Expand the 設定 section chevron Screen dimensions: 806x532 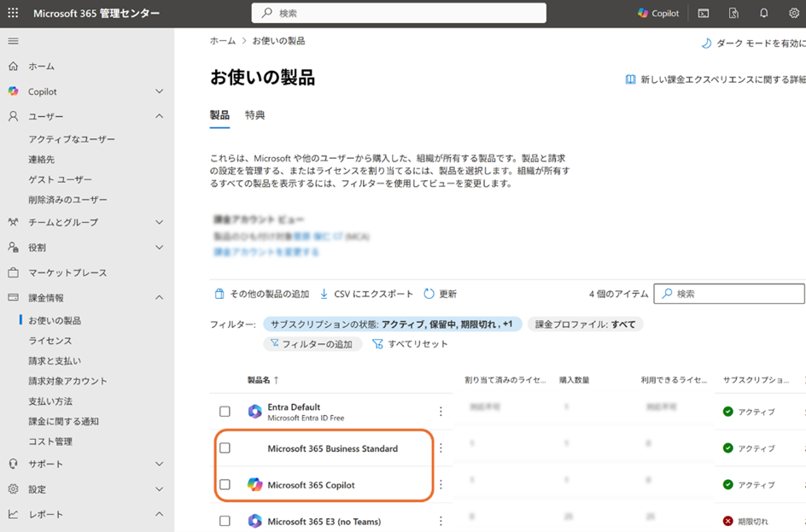pyautogui.click(x=160, y=488)
